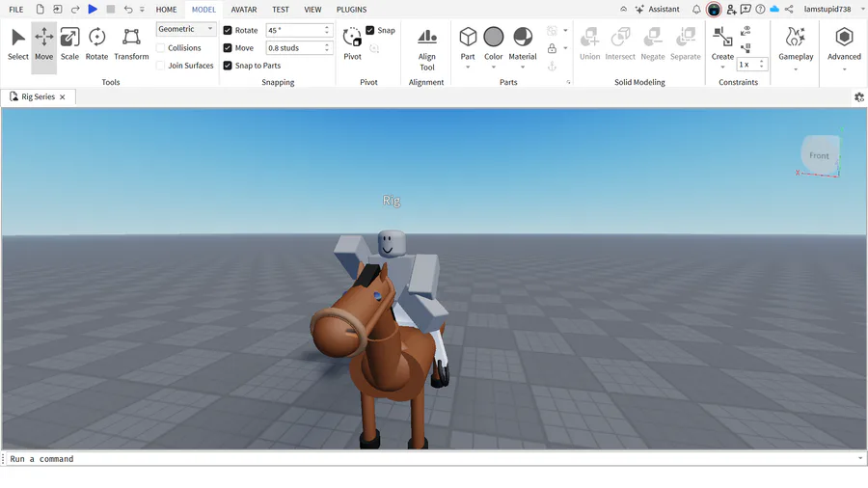Expand the Advanced dropdown arrow

[844, 69]
